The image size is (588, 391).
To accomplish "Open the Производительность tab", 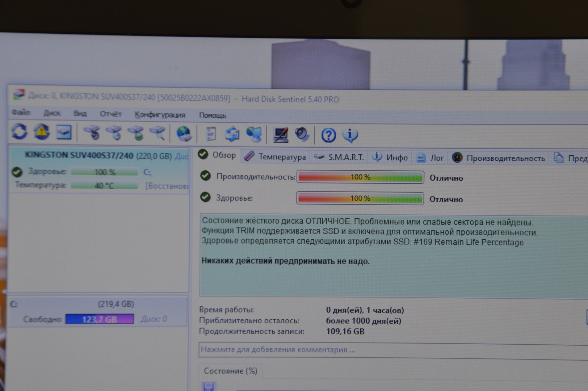I will (499, 158).
